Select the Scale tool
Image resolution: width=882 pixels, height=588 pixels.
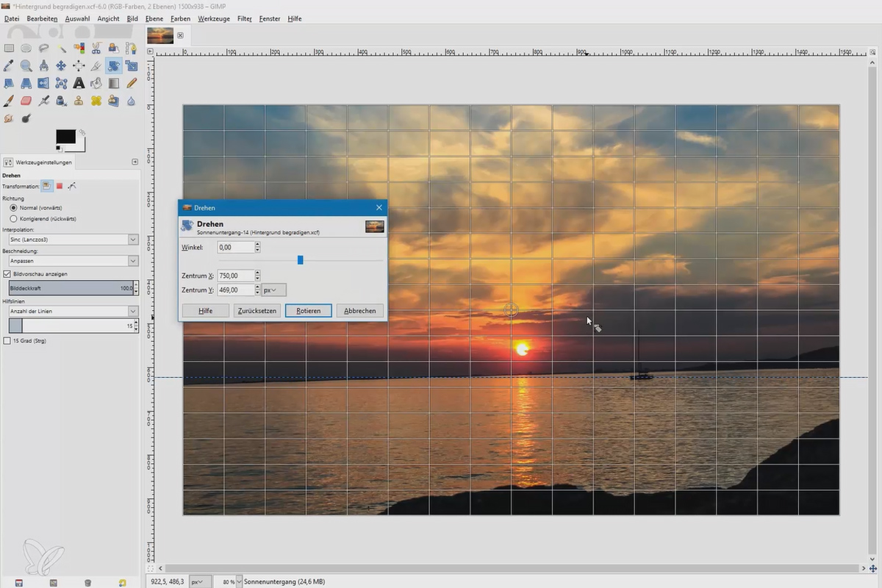(x=132, y=65)
